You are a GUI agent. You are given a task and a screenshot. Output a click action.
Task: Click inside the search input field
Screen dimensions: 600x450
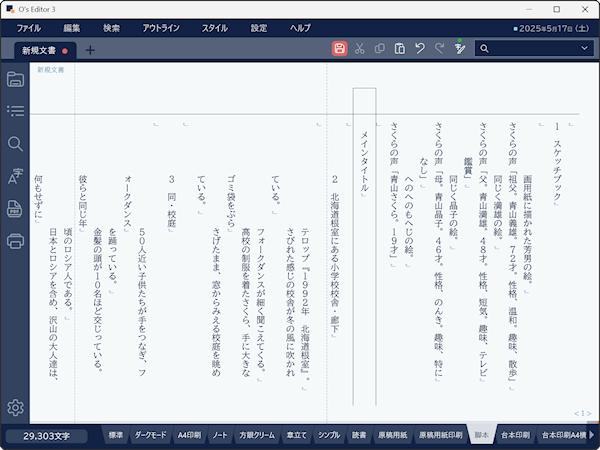pos(534,49)
